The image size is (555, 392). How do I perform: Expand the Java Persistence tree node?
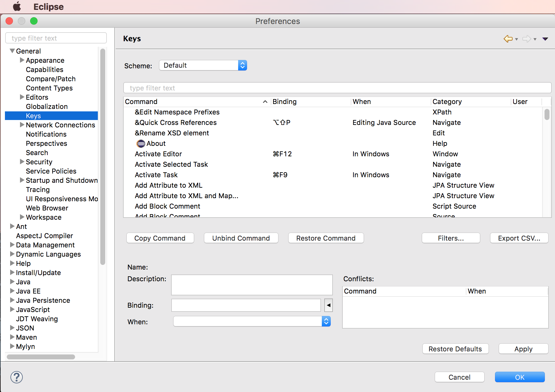12,300
